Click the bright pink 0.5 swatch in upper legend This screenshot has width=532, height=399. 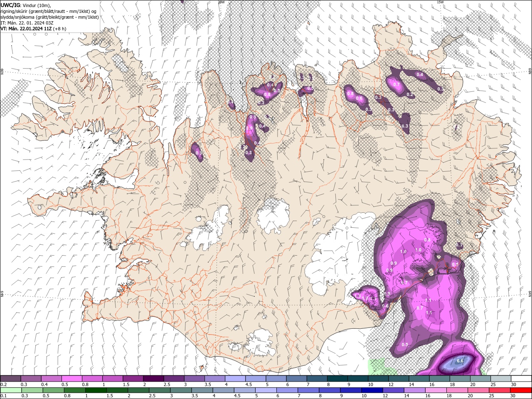coord(71,379)
